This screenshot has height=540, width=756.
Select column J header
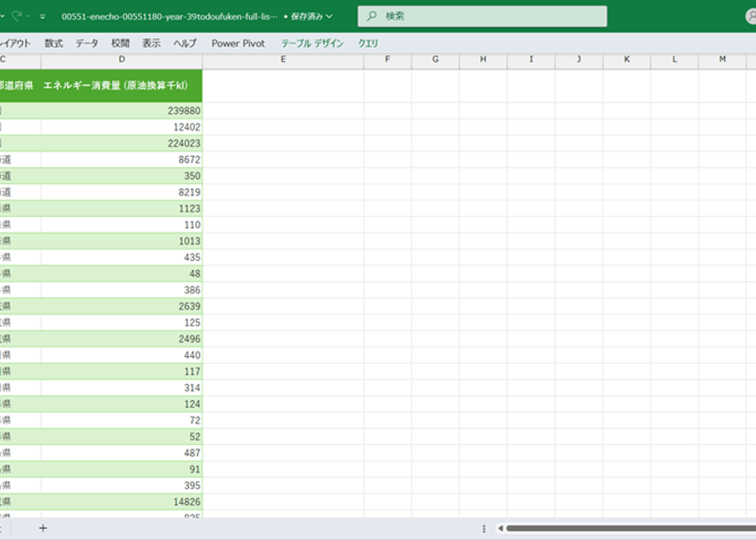click(x=578, y=59)
